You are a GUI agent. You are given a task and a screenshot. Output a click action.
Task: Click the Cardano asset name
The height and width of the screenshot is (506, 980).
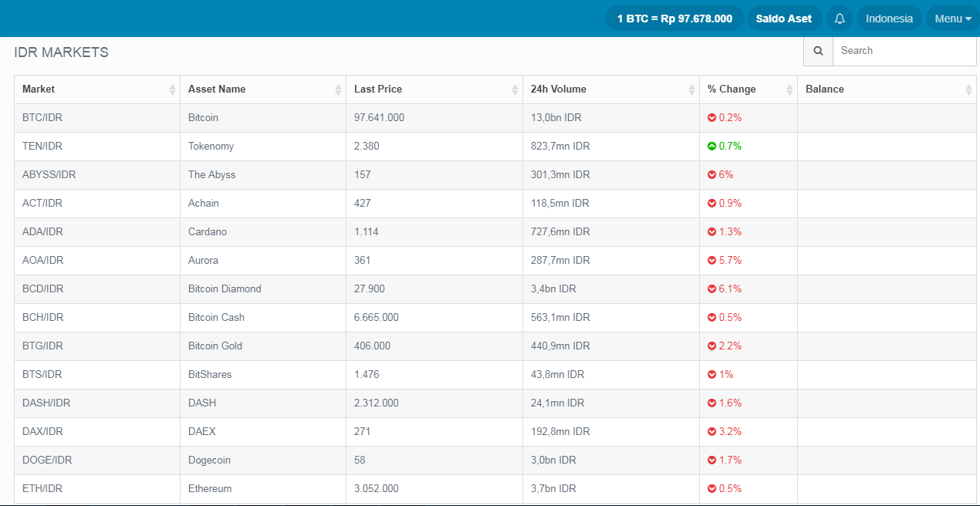coord(208,232)
